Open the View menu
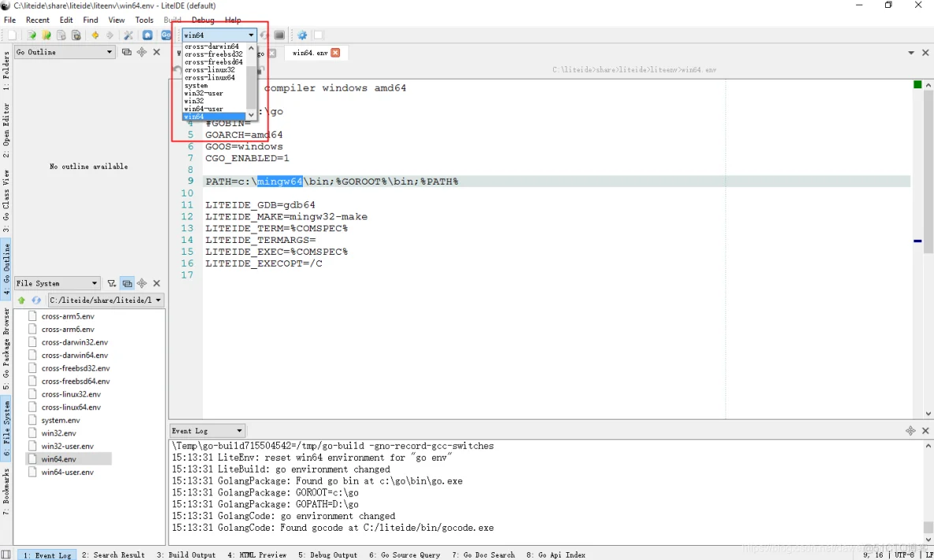 (x=116, y=20)
